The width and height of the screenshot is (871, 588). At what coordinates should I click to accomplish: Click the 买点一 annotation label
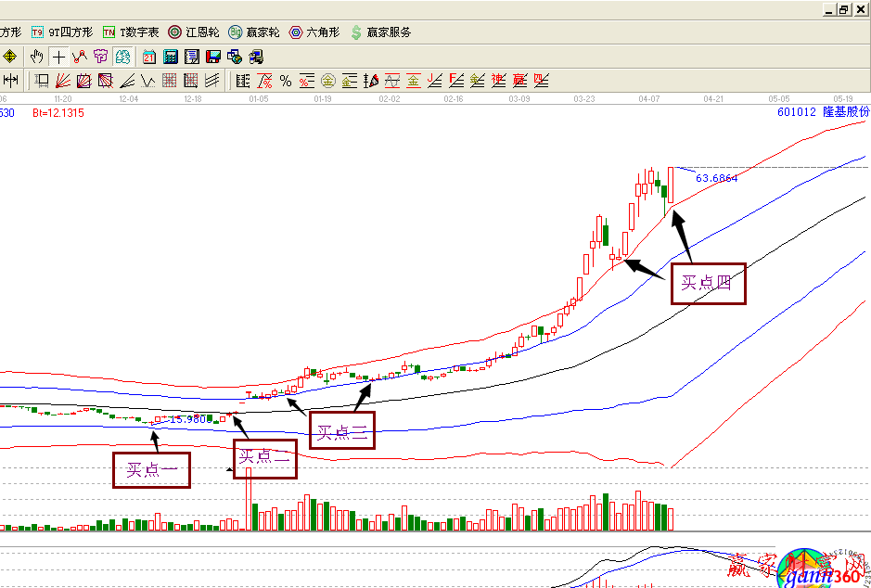[x=151, y=470]
